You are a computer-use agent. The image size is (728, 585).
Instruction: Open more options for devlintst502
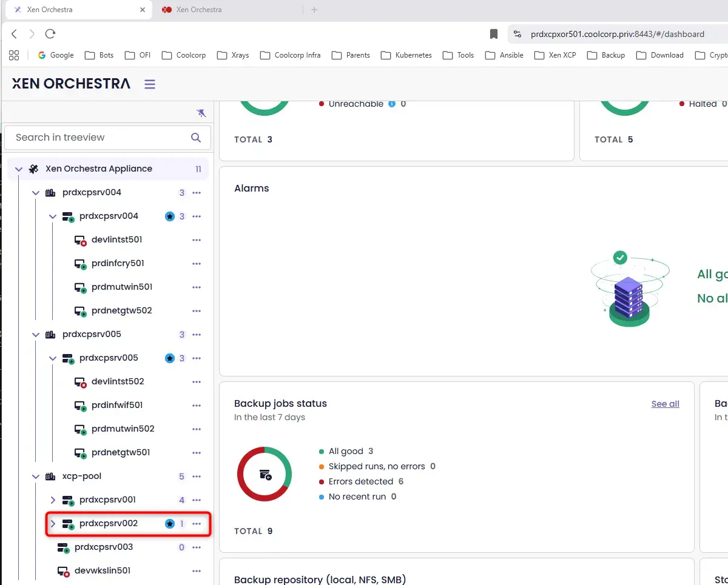tap(197, 382)
